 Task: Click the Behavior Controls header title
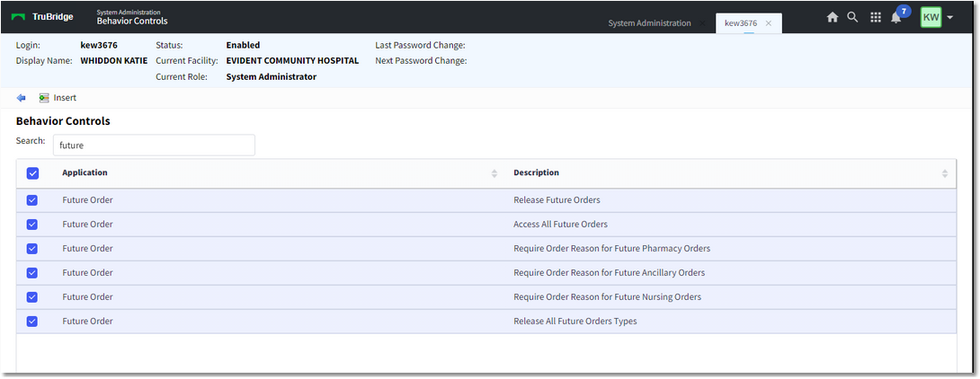point(132,21)
